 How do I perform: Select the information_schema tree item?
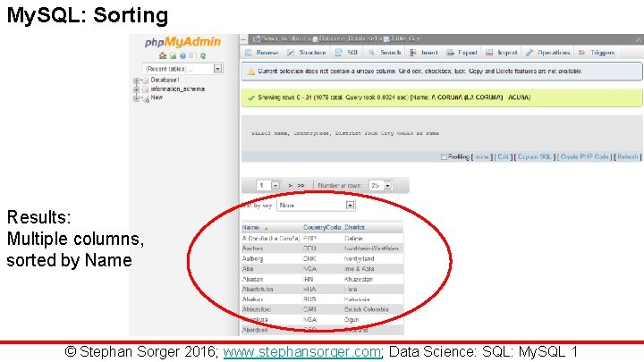click(177, 89)
